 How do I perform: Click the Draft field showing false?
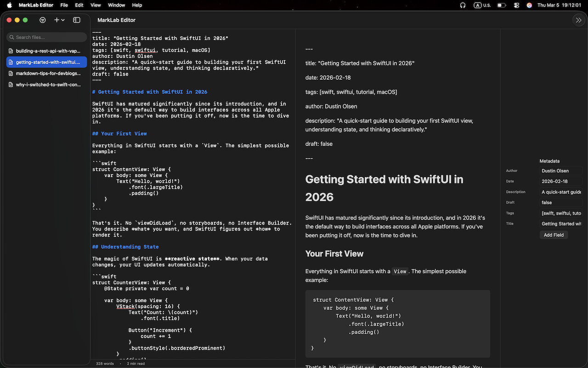(x=561, y=202)
